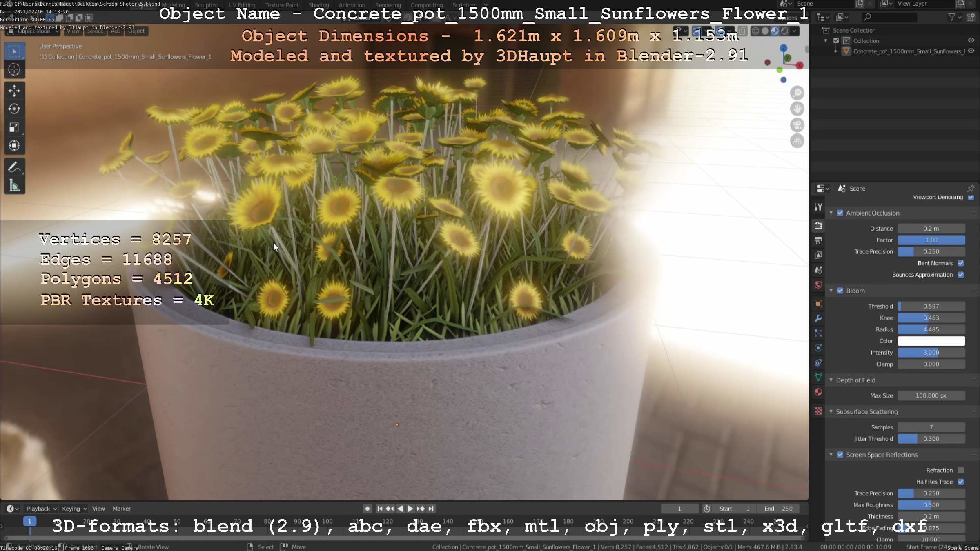Open the Output properties tab
980x551 pixels.
(x=818, y=240)
